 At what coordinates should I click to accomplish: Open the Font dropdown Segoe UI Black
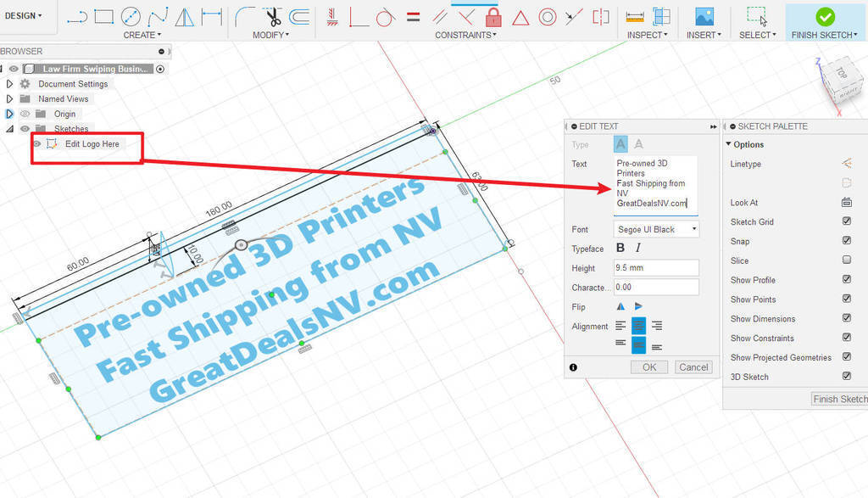tap(656, 229)
